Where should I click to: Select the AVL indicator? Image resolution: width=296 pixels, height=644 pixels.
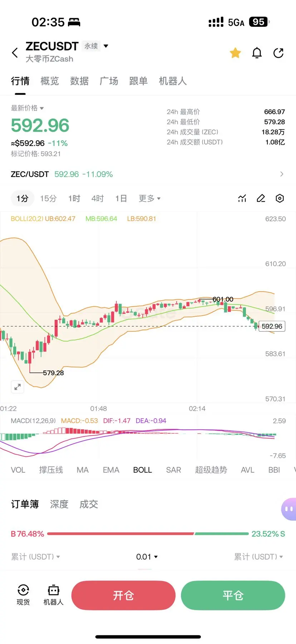pyautogui.click(x=247, y=470)
